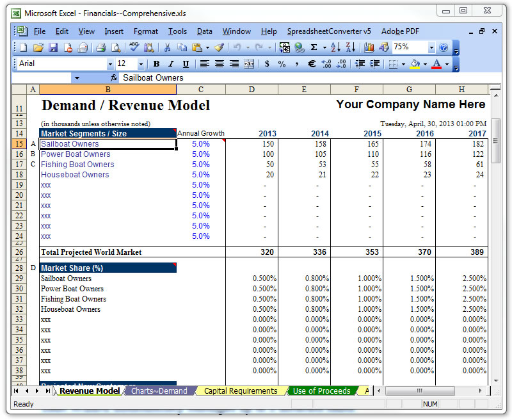Click the Increase Indent icon
This screenshot has width=512, height=420.
374,64
